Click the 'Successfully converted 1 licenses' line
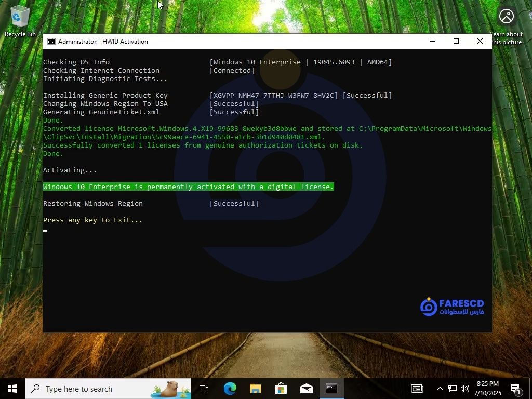The height and width of the screenshot is (399, 532). (203, 145)
